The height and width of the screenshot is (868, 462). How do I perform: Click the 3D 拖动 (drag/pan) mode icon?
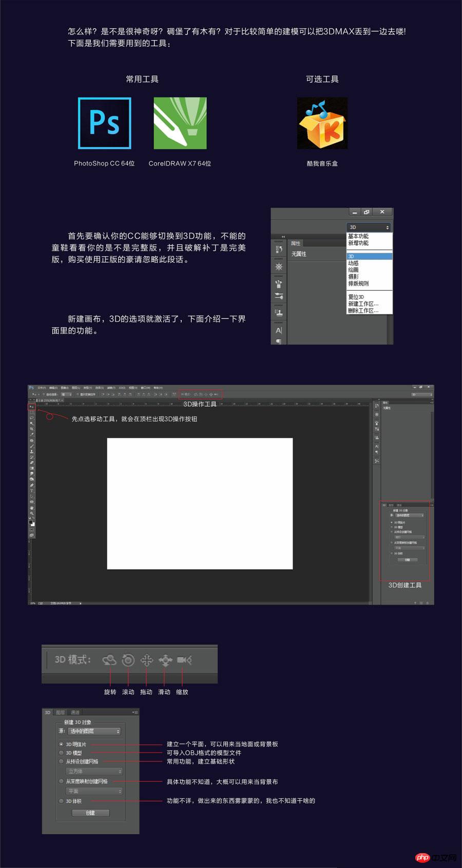(147, 660)
